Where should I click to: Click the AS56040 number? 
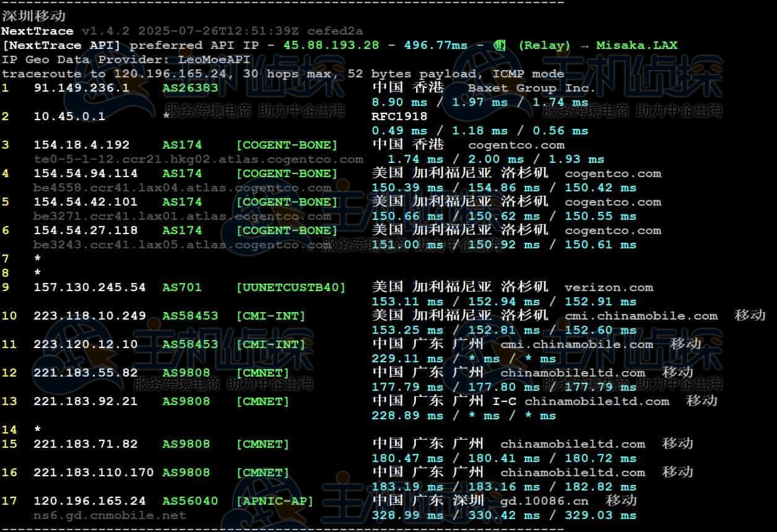point(190,500)
